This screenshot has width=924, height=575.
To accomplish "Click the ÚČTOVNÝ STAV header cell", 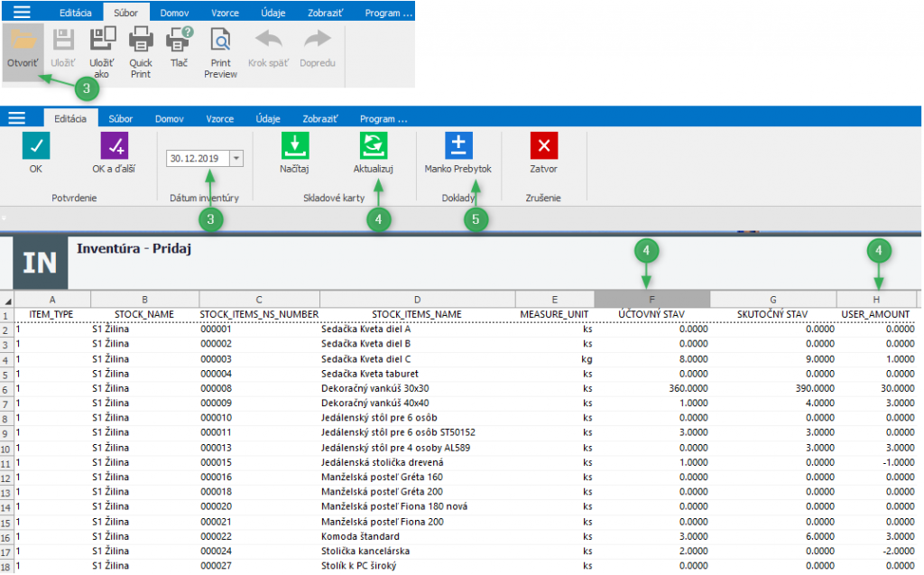I will coord(651,314).
